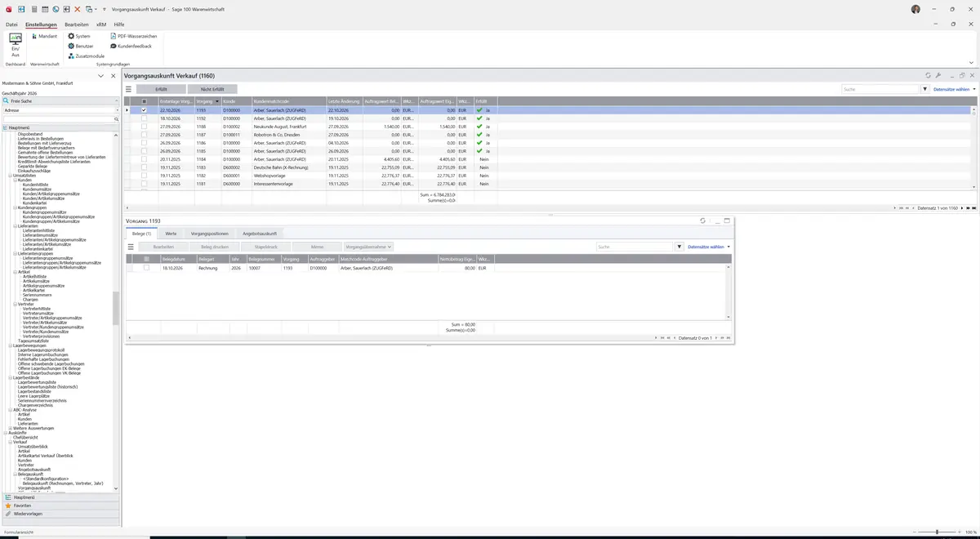Open PDF-Wasserzeichen settings
980x539 pixels.
pyautogui.click(x=134, y=36)
